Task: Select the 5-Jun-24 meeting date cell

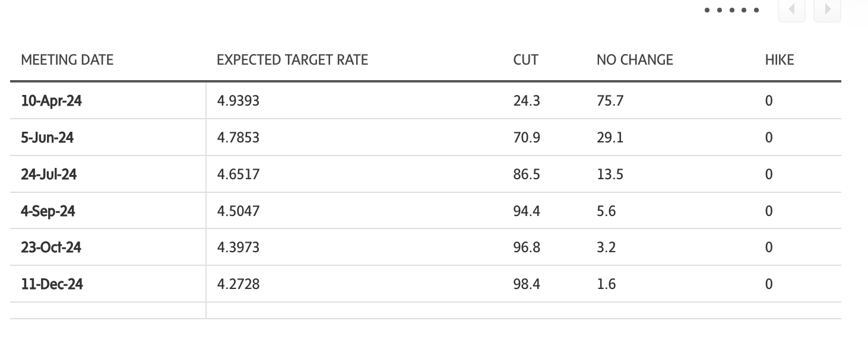Action: (47, 138)
